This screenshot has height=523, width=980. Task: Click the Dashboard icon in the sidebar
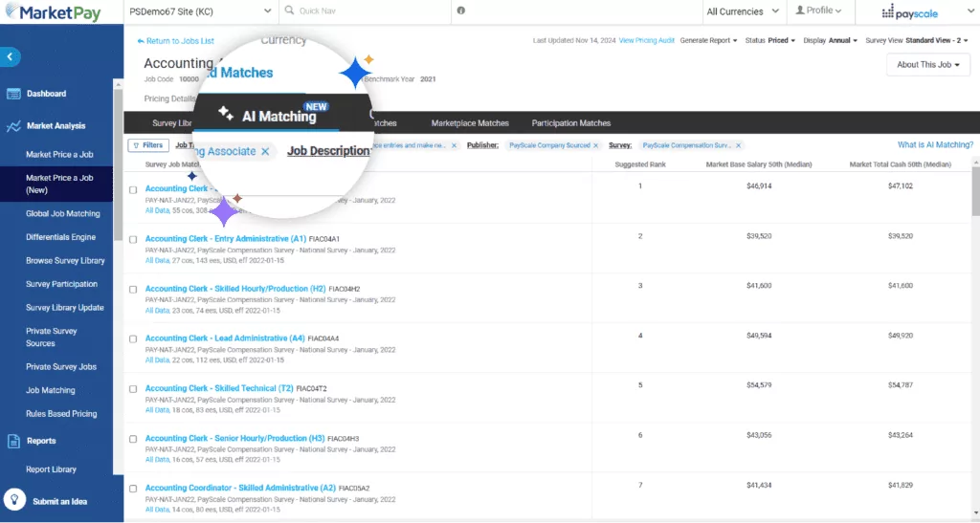[13, 94]
